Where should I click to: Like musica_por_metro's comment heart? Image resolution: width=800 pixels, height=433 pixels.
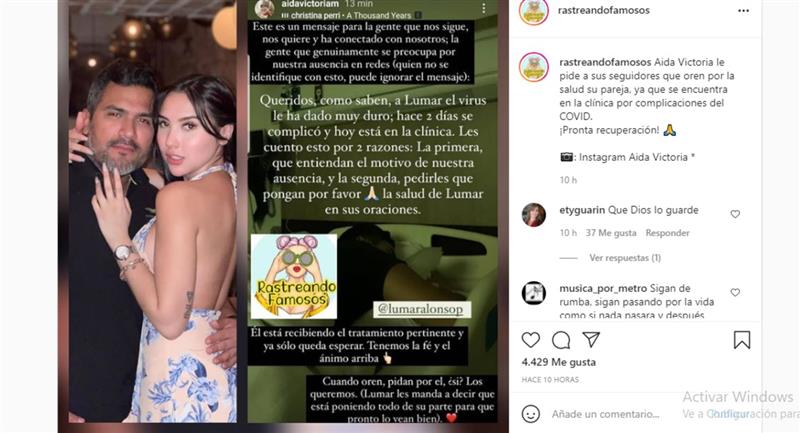tap(735, 292)
